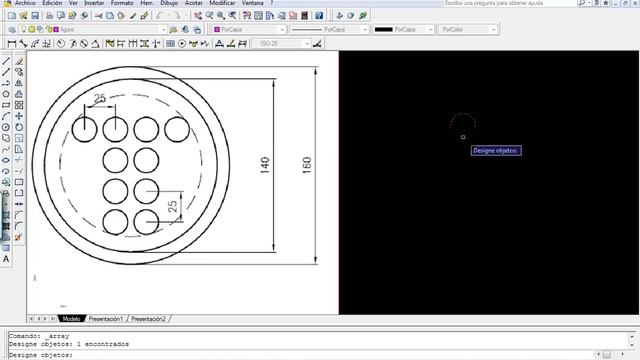The width and height of the screenshot is (640, 360).
Task: Open the Modificar menu
Action: tap(222, 3)
